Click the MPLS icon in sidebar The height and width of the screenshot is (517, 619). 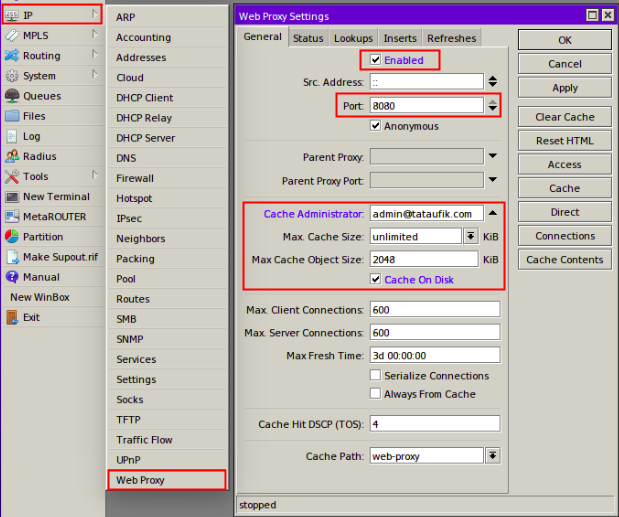(x=12, y=36)
